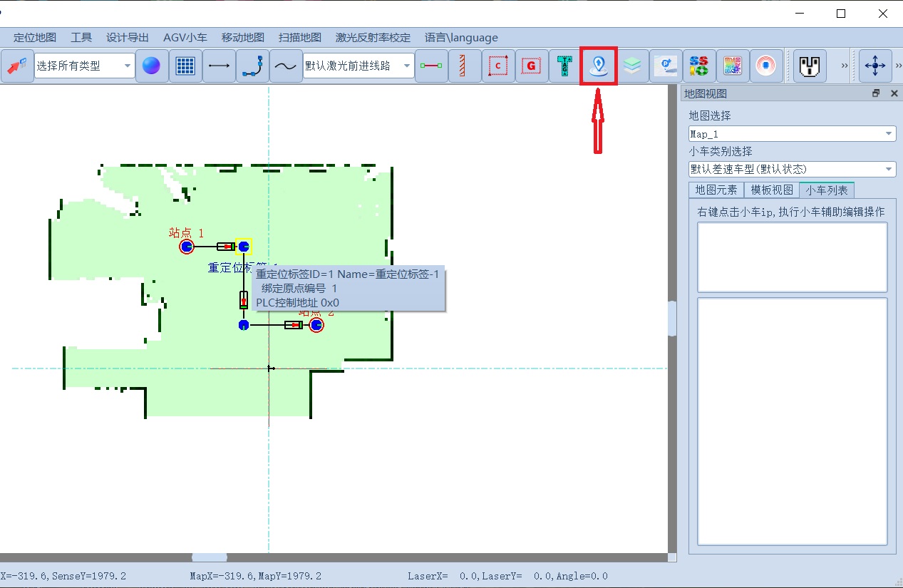This screenshot has height=588, width=903.
Task: Close the '地图视图' side panel
Action: pyautogui.click(x=894, y=93)
